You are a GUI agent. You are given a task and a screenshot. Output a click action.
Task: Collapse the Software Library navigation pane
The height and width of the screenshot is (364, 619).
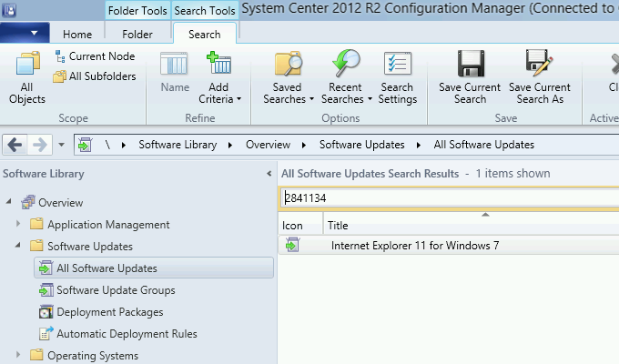269,173
